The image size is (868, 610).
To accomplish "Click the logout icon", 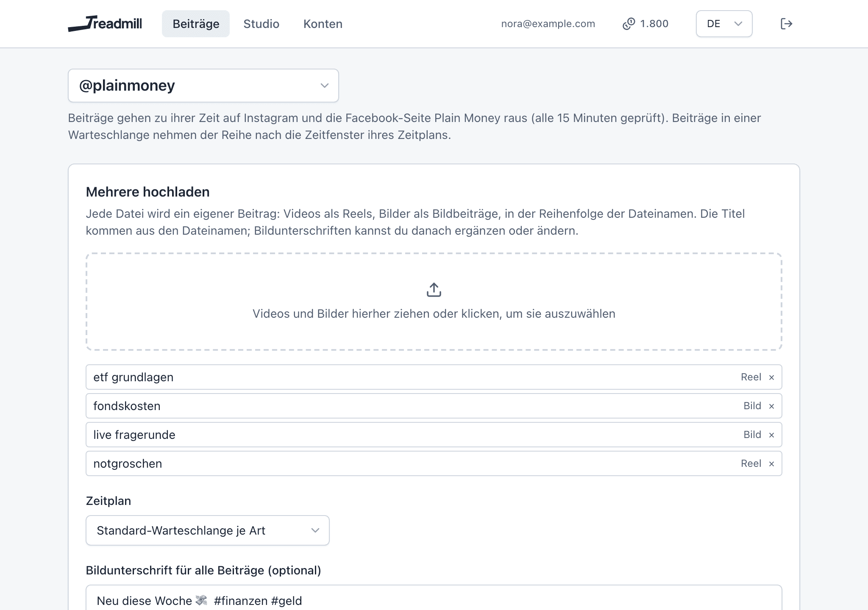I will point(786,24).
